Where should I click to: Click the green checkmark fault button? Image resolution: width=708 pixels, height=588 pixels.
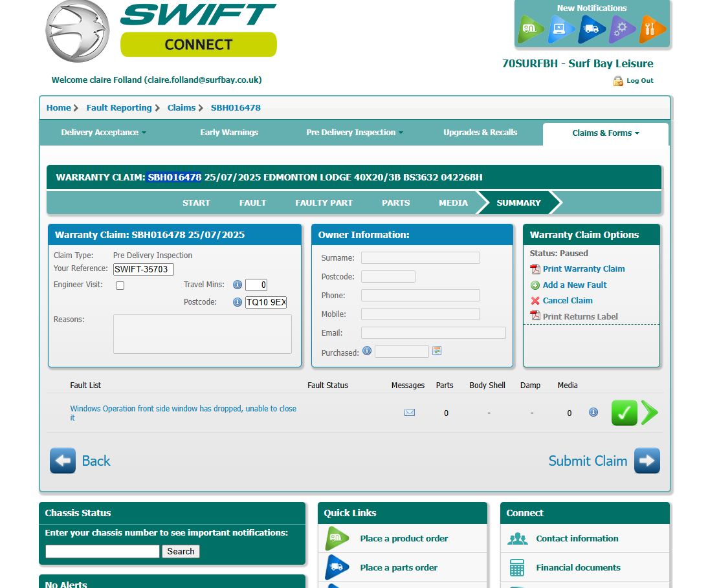pyautogui.click(x=624, y=413)
